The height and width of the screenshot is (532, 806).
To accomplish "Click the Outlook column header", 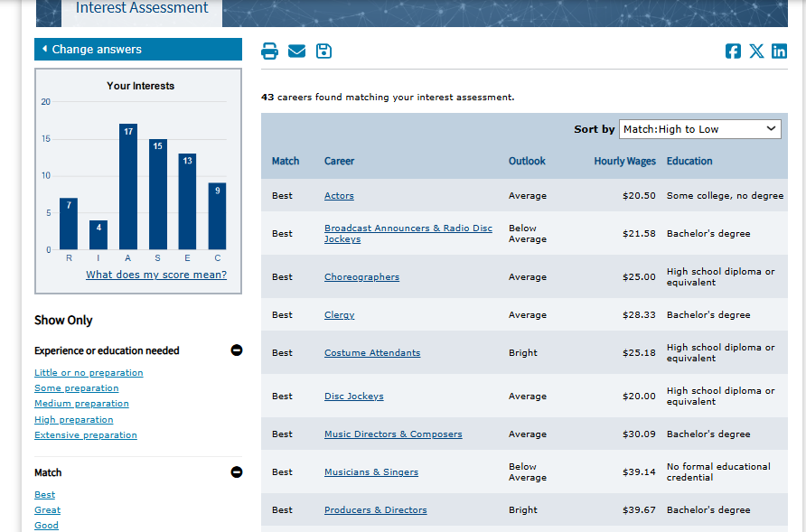I will click(527, 162).
